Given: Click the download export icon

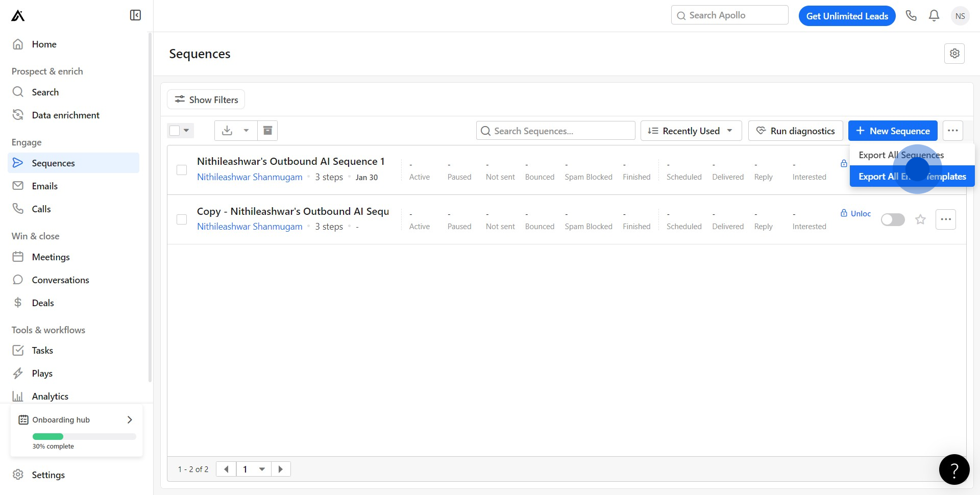Looking at the screenshot, I should [227, 131].
